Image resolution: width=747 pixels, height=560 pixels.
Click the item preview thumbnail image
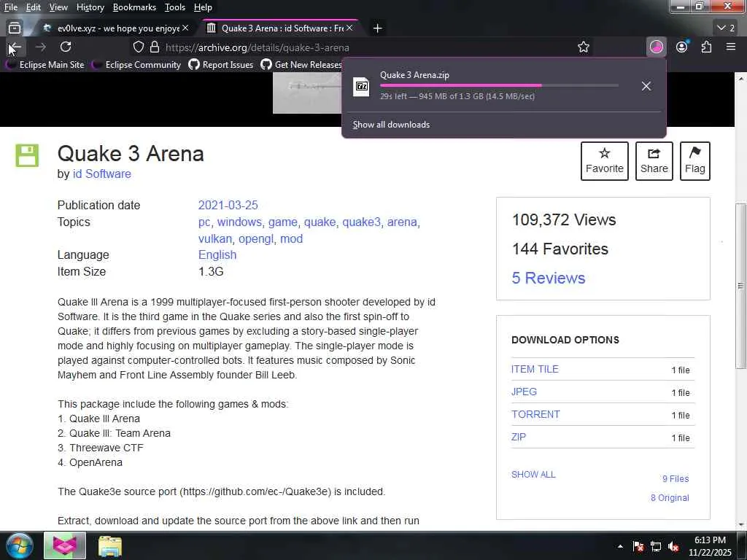click(307, 93)
